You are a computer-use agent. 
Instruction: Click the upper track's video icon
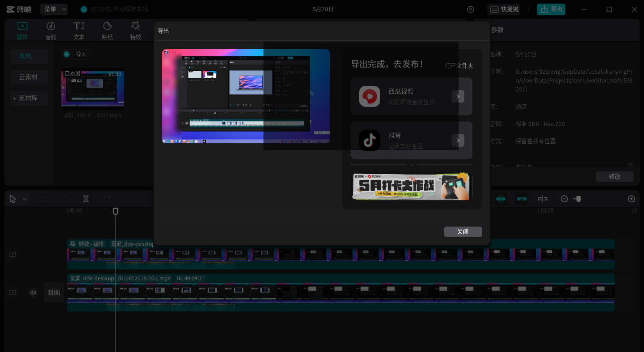pyautogui.click(x=13, y=254)
